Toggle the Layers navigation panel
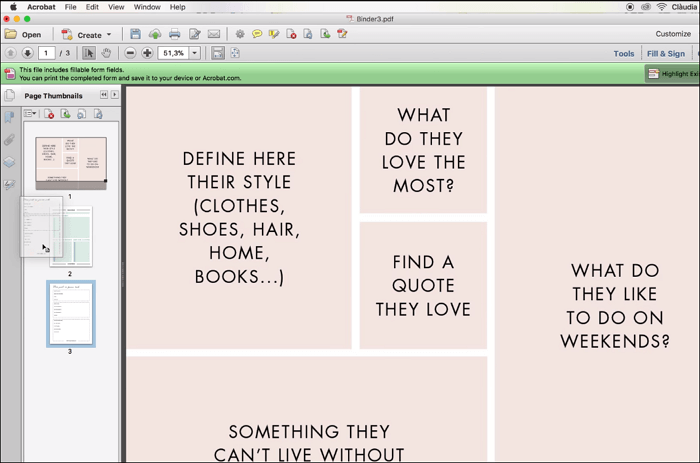 point(10,162)
